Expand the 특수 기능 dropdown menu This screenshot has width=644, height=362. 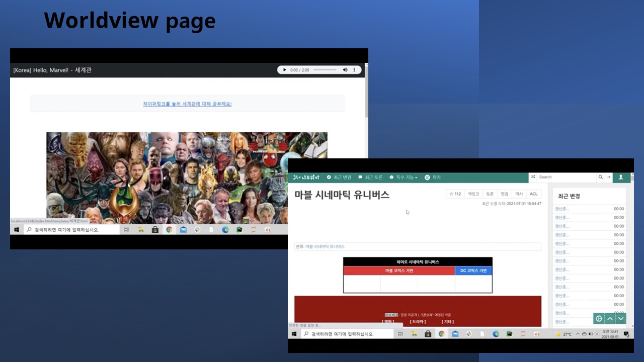(x=404, y=177)
